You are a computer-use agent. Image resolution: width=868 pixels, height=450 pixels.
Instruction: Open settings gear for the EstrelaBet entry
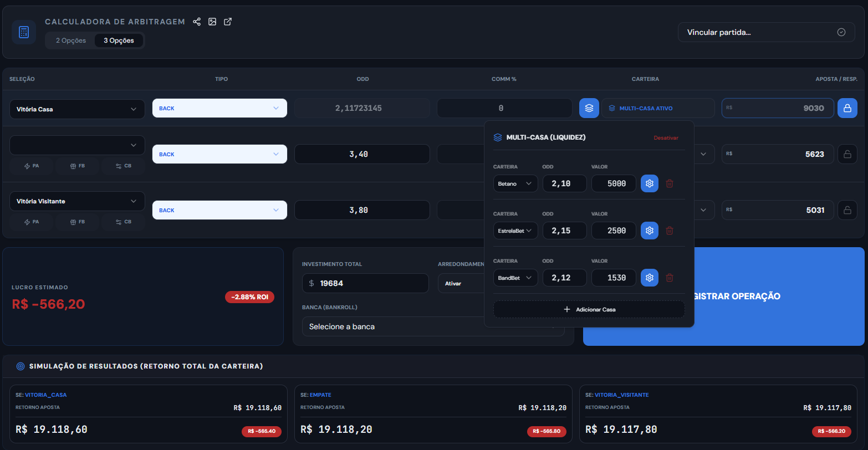(650, 231)
